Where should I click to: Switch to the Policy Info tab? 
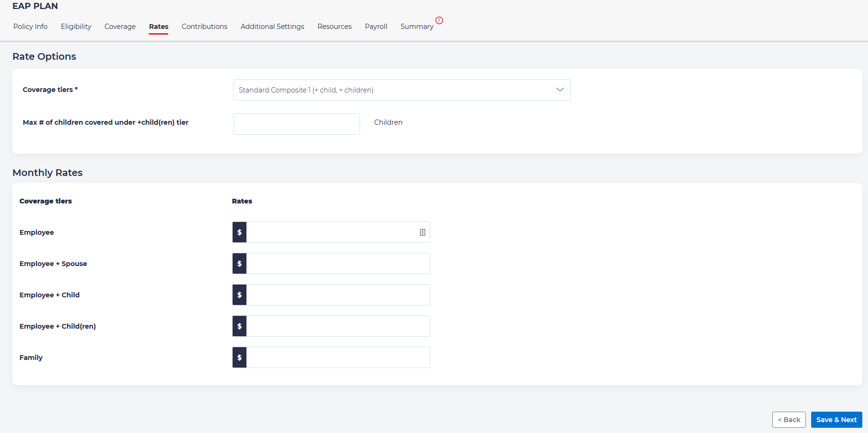(30, 27)
